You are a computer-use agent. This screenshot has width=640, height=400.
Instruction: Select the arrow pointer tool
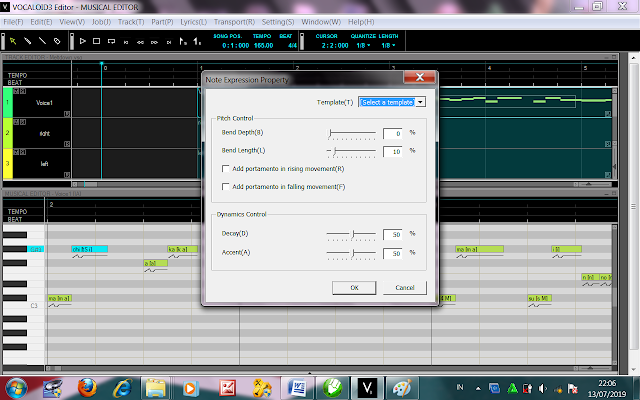13,41
